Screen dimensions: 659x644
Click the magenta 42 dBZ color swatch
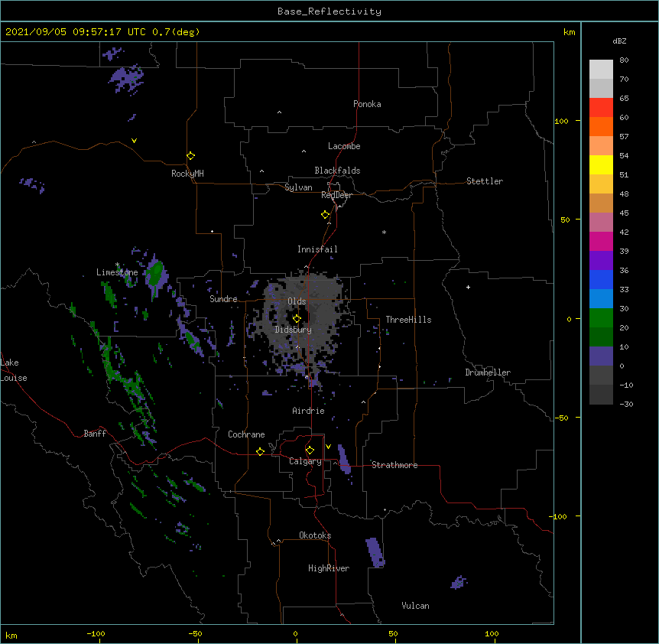[601, 241]
